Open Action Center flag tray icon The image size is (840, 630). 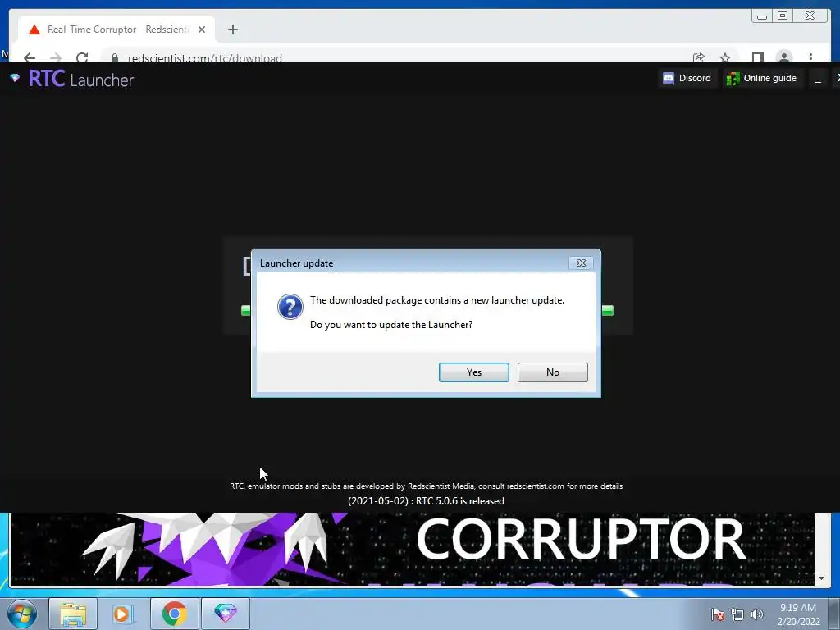[717, 614]
